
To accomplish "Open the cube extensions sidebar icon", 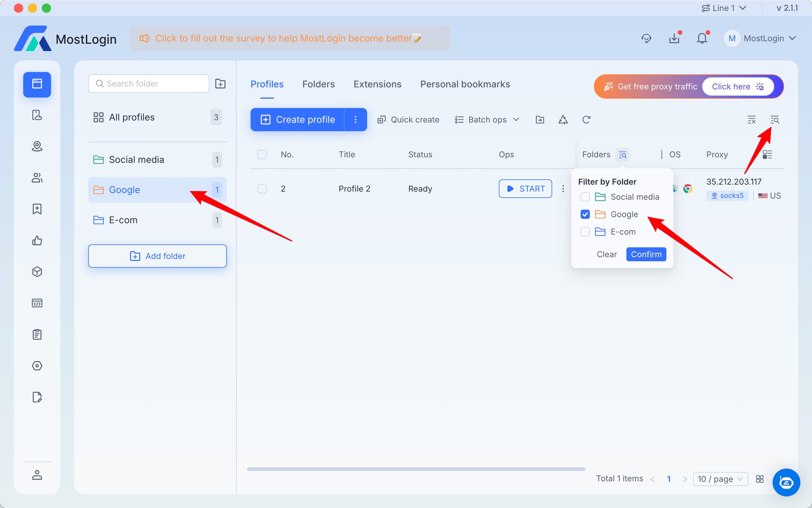I will (x=37, y=271).
